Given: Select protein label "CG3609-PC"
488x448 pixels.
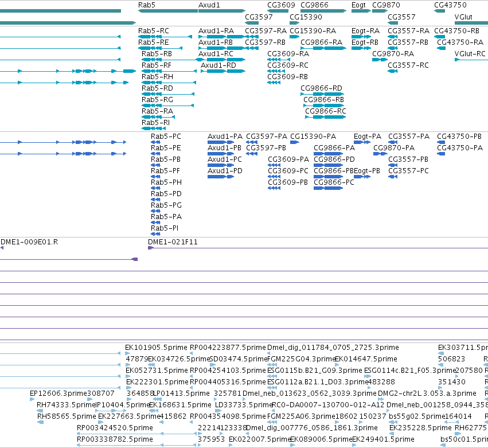Looking at the screenshot, I should [x=288, y=171].
